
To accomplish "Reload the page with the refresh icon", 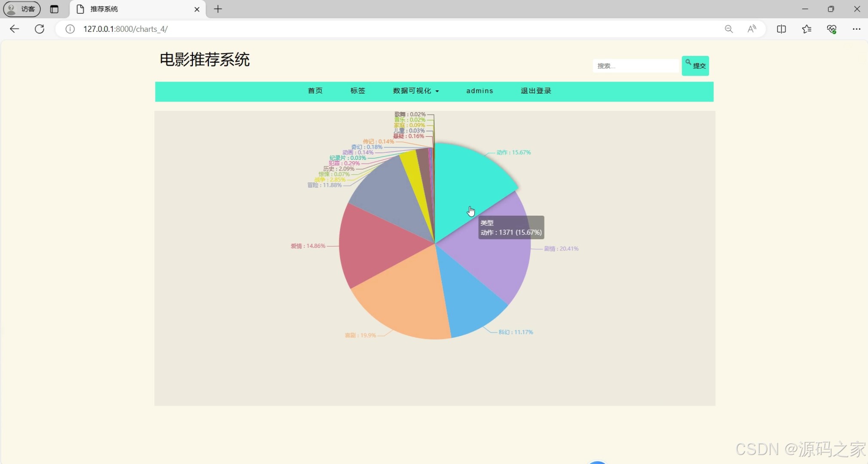I will pyautogui.click(x=40, y=29).
